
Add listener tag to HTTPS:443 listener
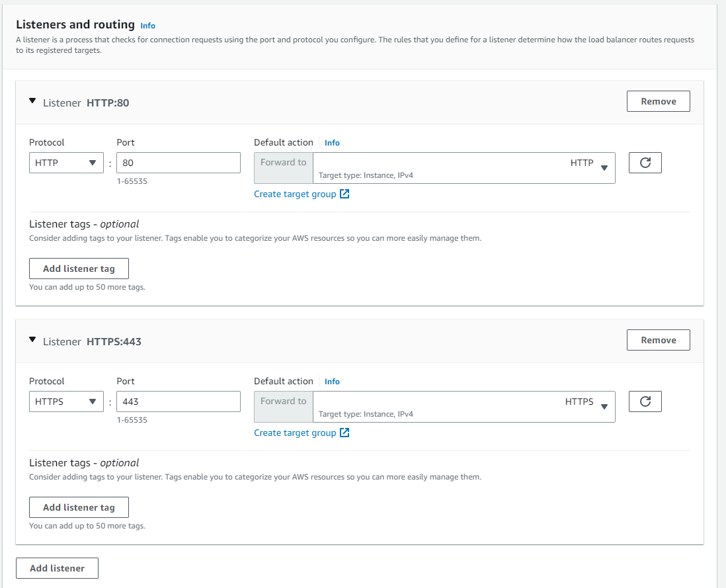pyautogui.click(x=79, y=508)
